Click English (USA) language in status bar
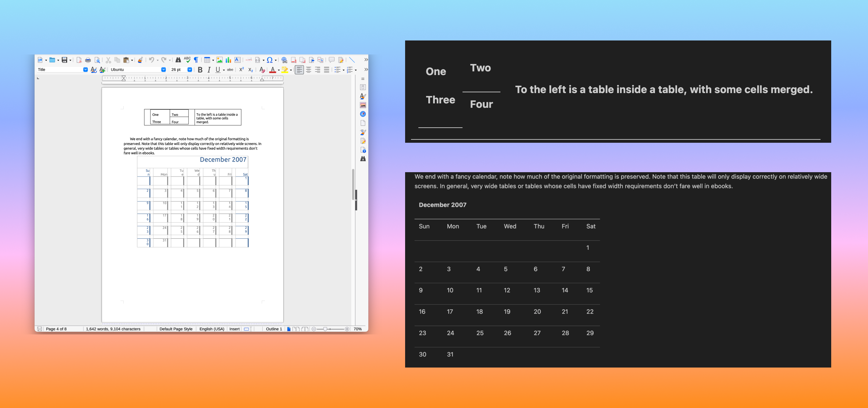This screenshot has height=408, width=868. point(212,329)
